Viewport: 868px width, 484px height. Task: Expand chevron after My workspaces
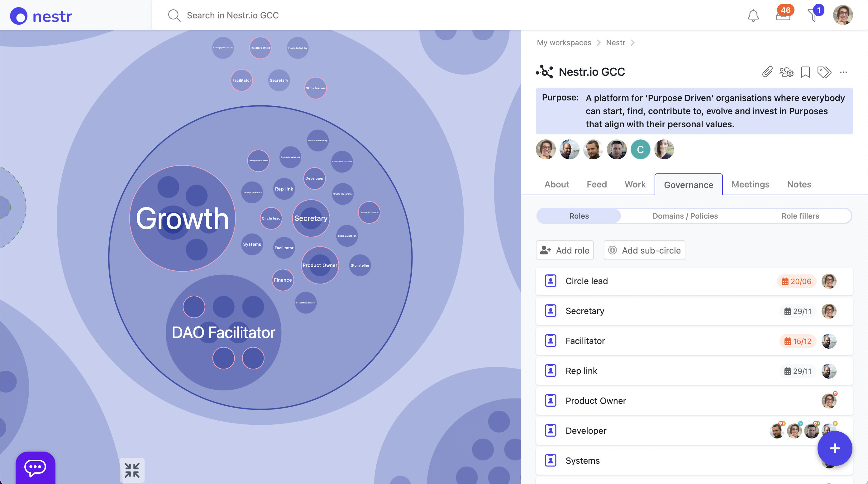pyautogui.click(x=599, y=43)
